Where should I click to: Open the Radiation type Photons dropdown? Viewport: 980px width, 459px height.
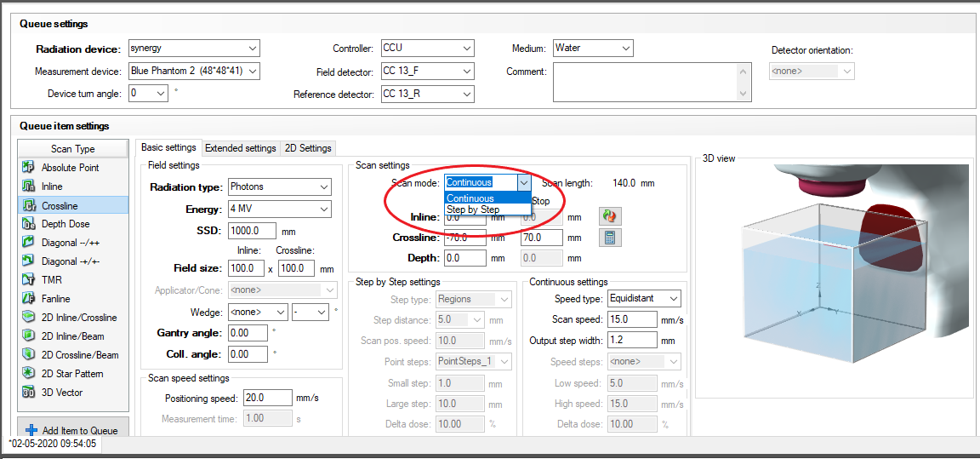pyautogui.click(x=324, y=186)
